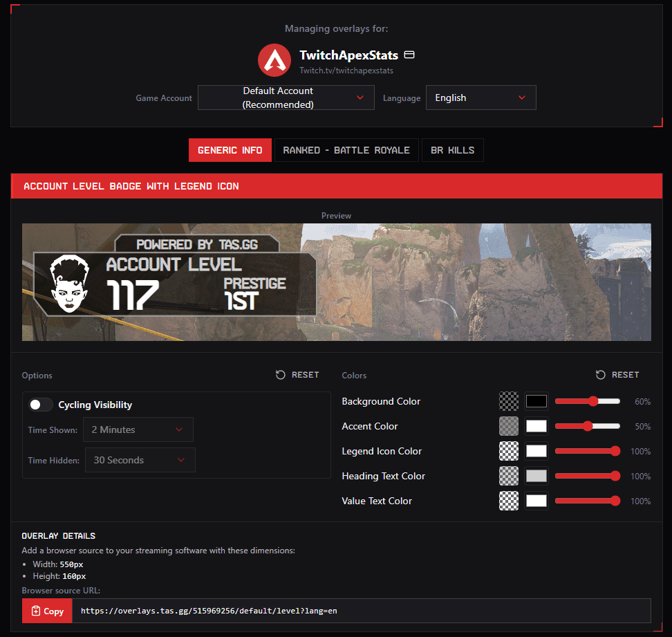Open the Language dropdown set to English
This screenshot has width=672, height=637.
(481, 98)
